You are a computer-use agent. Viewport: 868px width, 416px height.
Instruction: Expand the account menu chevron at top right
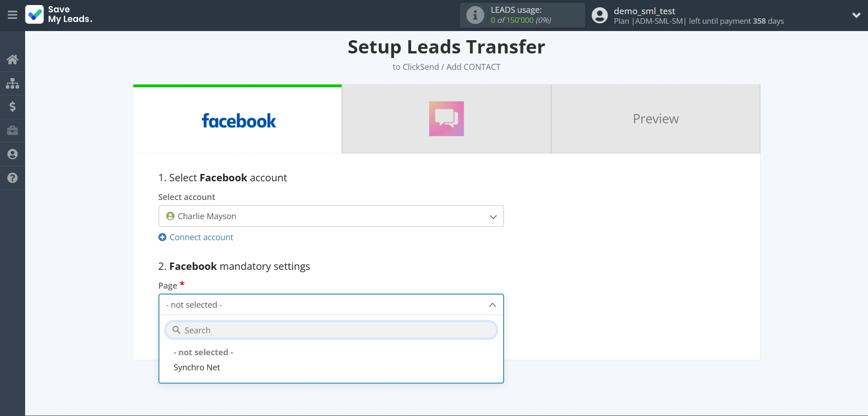click(x=856, y=15)
